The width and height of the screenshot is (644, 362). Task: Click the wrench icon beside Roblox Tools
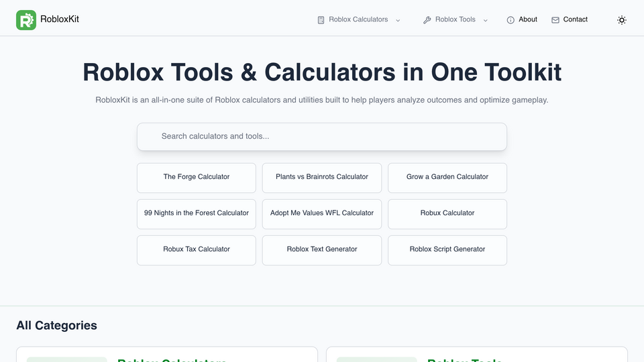[427, 20]
